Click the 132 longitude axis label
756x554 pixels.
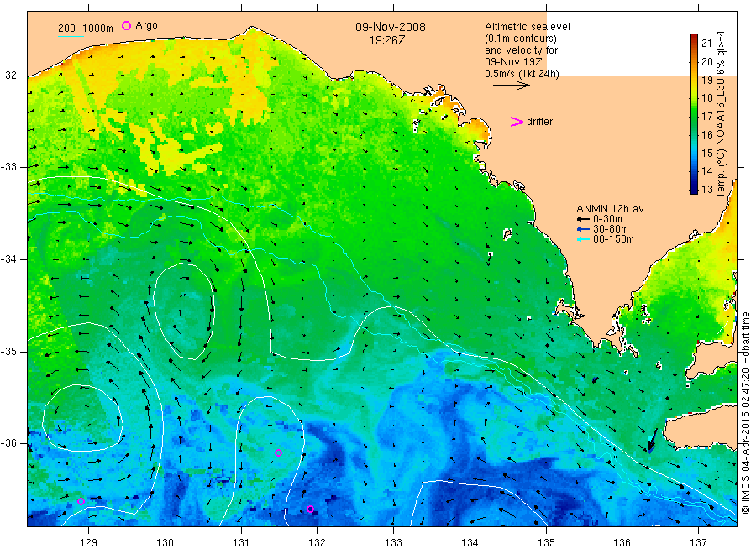pyautogui.click(x=318, y=542)
